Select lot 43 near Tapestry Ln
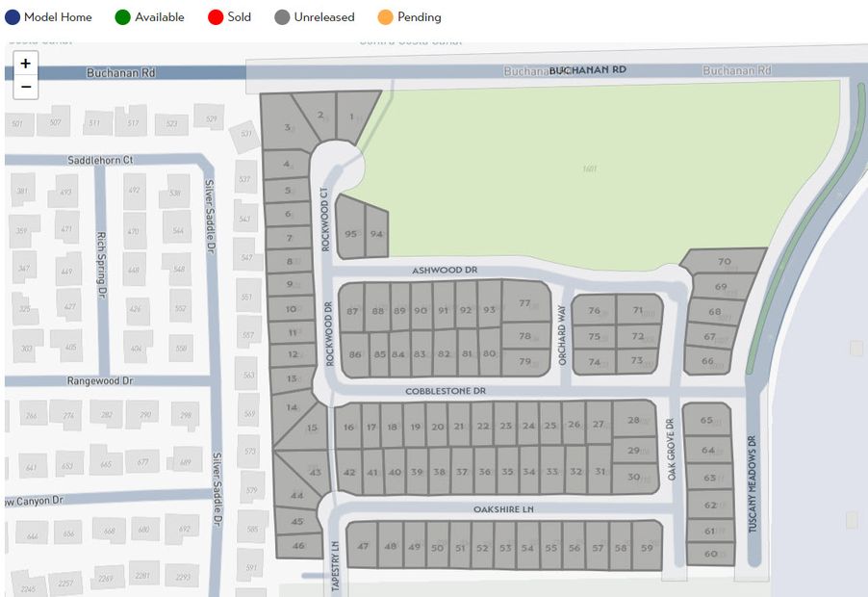The width and height of the screenshot is (868, 597). pyautogui.click(x=314, y=471)
